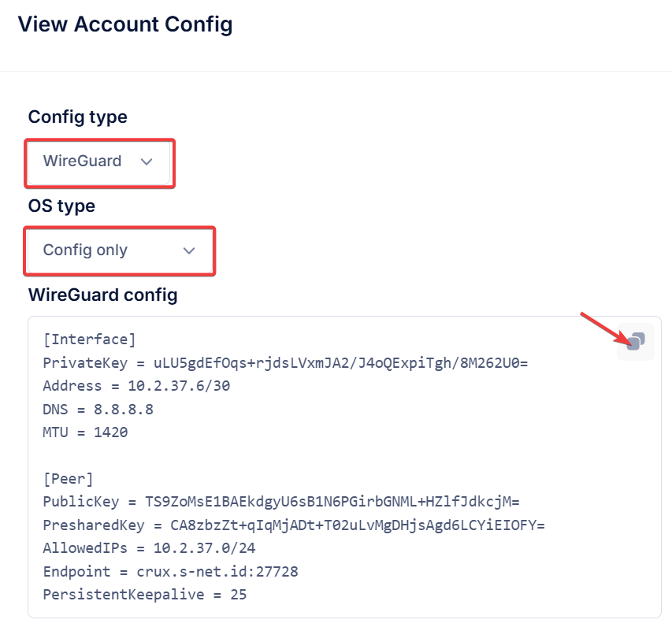Image resolution: width=672 pixels, height=627 pixels.
Task: Click the chevron beside Config only
Action: pos(189,250)
